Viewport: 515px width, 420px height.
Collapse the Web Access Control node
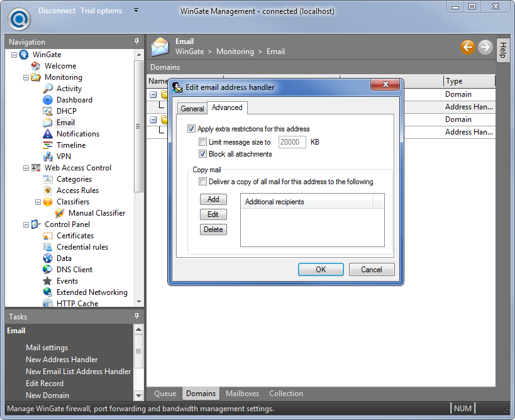(x=26, y=168)
